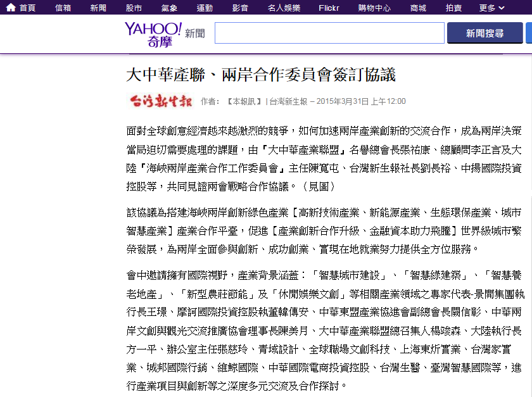Select 氣象 from the top navigation
The width and height of the screenshot is (532, 397).
click(x=169, y=8)
